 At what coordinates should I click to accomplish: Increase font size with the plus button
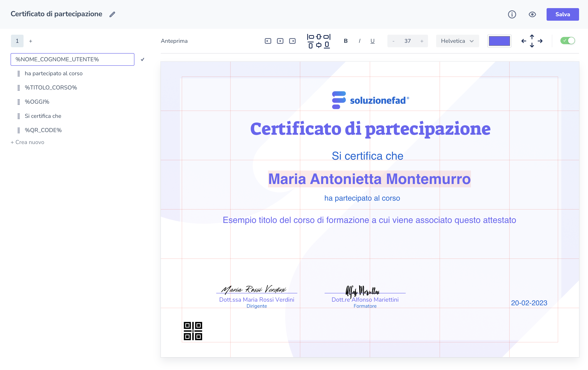(x=422, y=41)
